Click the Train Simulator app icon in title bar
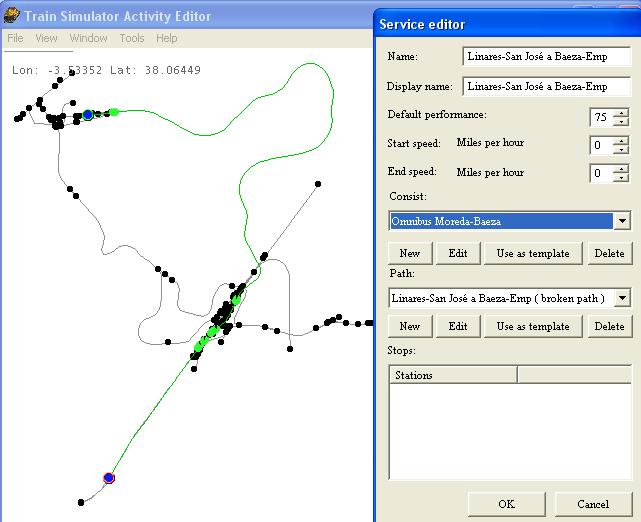Screen dimensions: 641x522 pos(12,15)
